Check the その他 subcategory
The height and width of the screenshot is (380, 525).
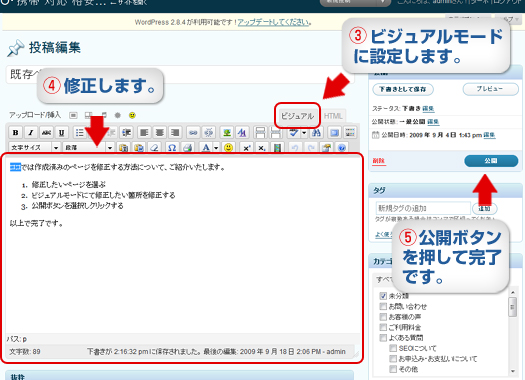point(393,369)
